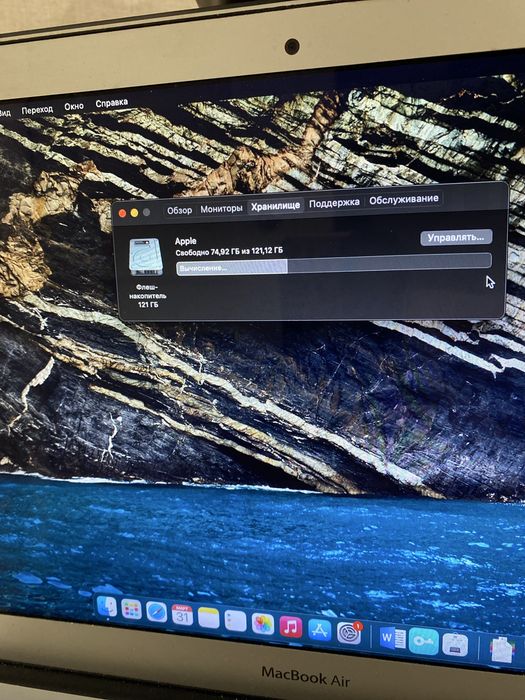
Task: Open the Обслуживание tab
Action: (404, 199)
